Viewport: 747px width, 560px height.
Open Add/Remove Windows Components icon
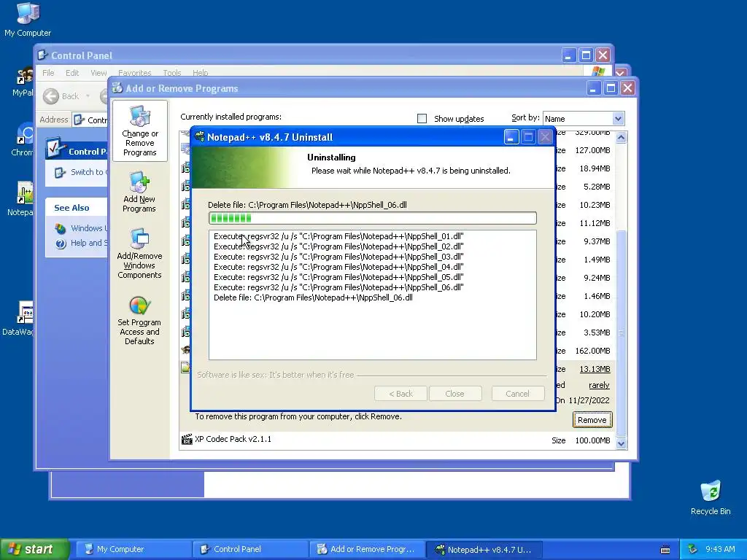[139, 253]
